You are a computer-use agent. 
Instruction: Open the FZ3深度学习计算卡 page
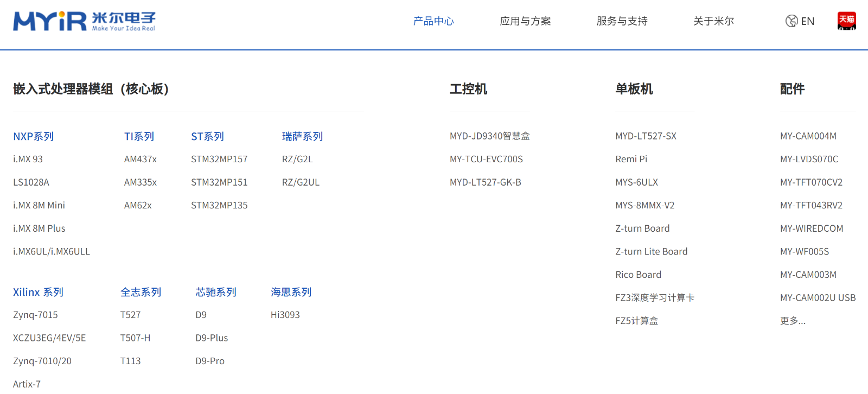655,297
